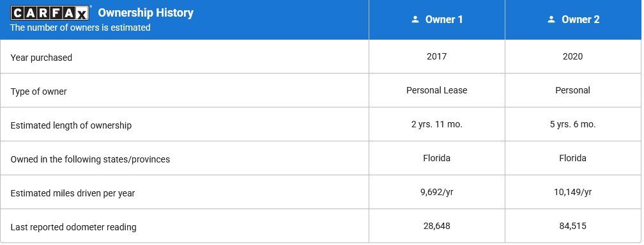The width and height of the screenshot is (644, 245).
Task: Click the 2 yrs. 11 mo. ownership length
Action: (x=436, y=124)
